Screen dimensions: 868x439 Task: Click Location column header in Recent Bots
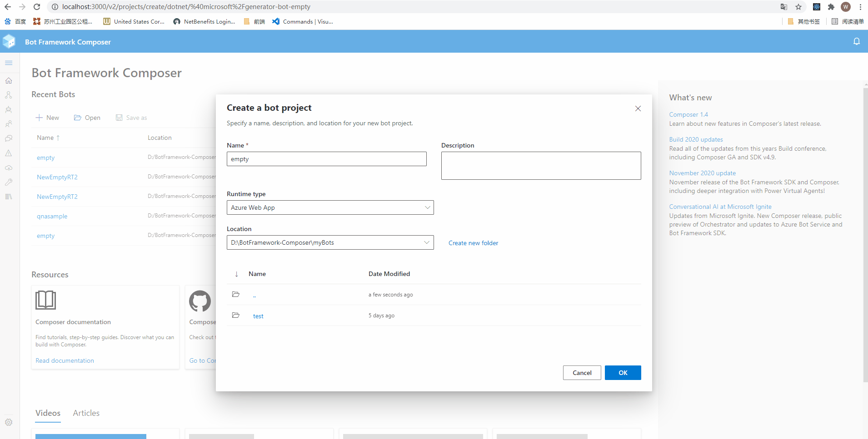point(160,138)
